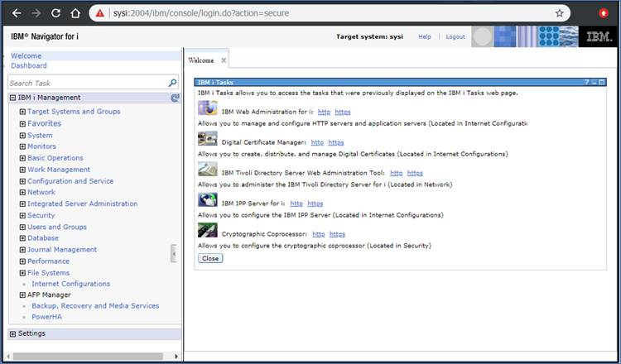Expand the Basic Operations node
The image size is (621, 364).
pyautogui.click(x=22, y=158)
